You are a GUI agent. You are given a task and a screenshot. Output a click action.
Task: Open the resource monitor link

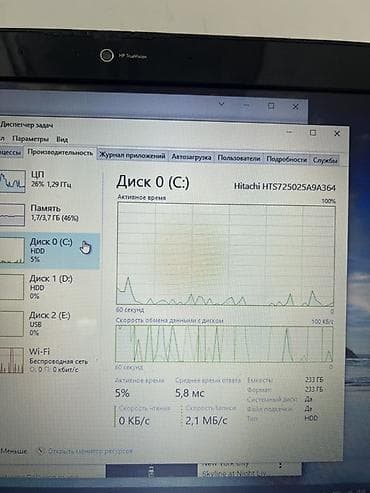click(x=90, y=452)
